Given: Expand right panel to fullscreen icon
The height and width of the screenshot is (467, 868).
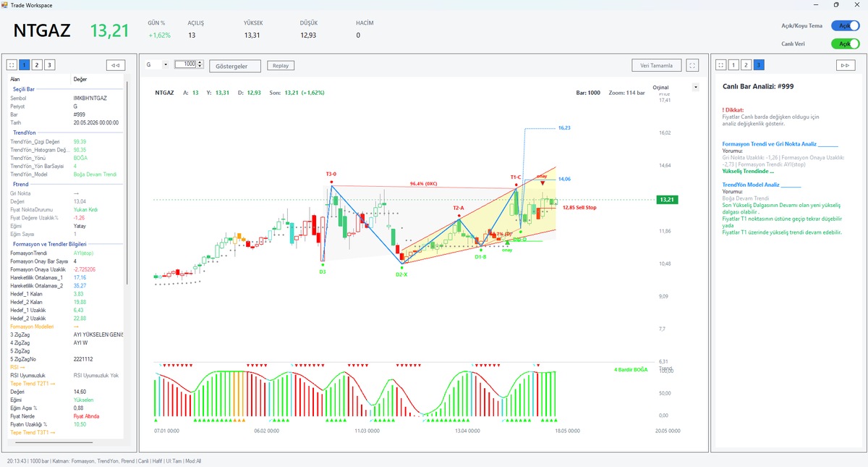Looking at the screenshot, I should point(721,64).
